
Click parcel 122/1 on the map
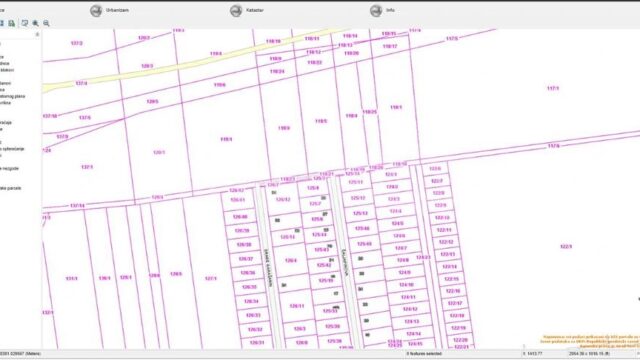point(566,247)
